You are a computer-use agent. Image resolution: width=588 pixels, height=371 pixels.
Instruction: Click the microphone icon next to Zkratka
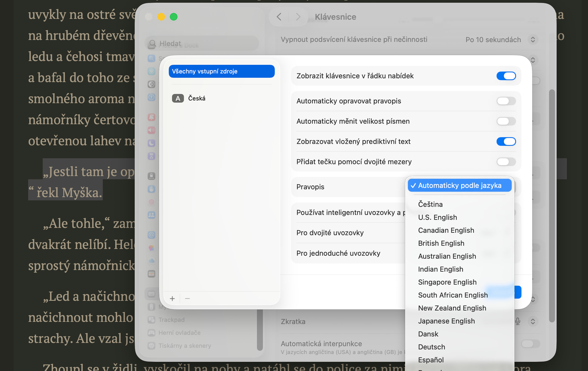[x=518, y=321]
